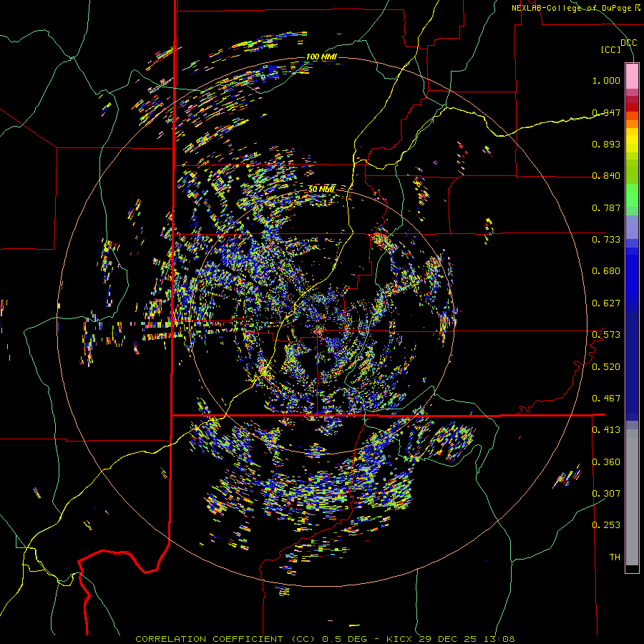The width and height of the screenshot is (644, 644).
Task: Select the CORRELATION COEFFICIENT caption text
Action: tap(209, 639)
